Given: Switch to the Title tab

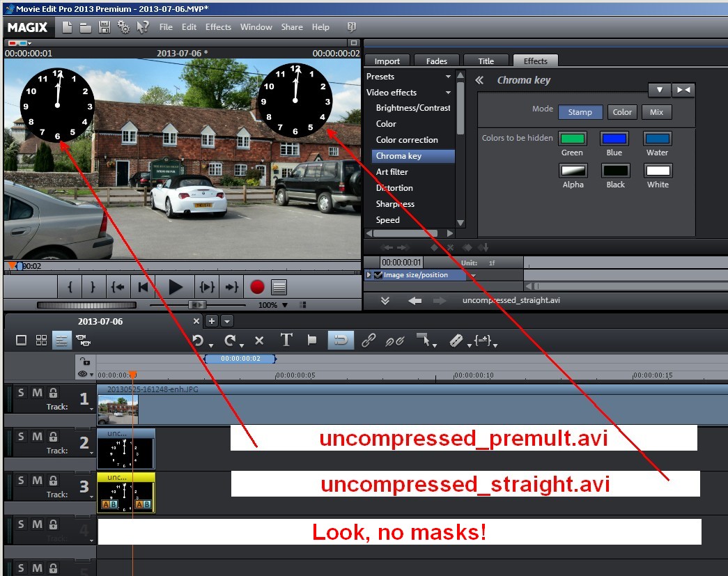Looking at the screenshot, I should click(486, 61).
